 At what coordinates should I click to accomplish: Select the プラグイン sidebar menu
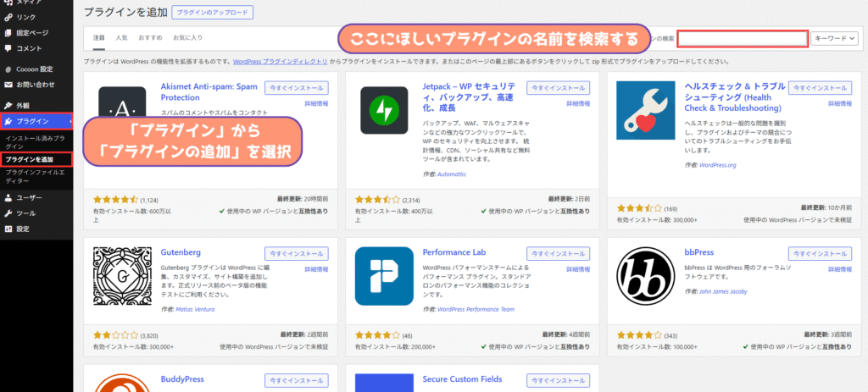point(36,121)
